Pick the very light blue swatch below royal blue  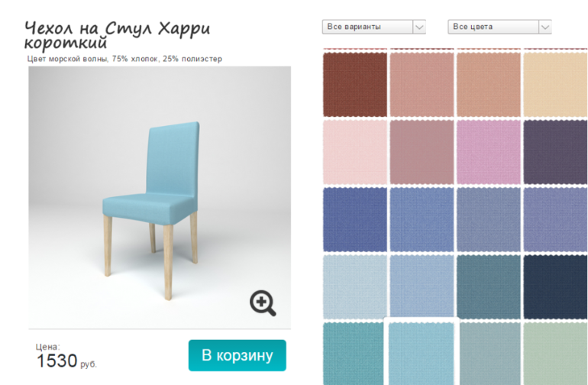pos(355,287)
